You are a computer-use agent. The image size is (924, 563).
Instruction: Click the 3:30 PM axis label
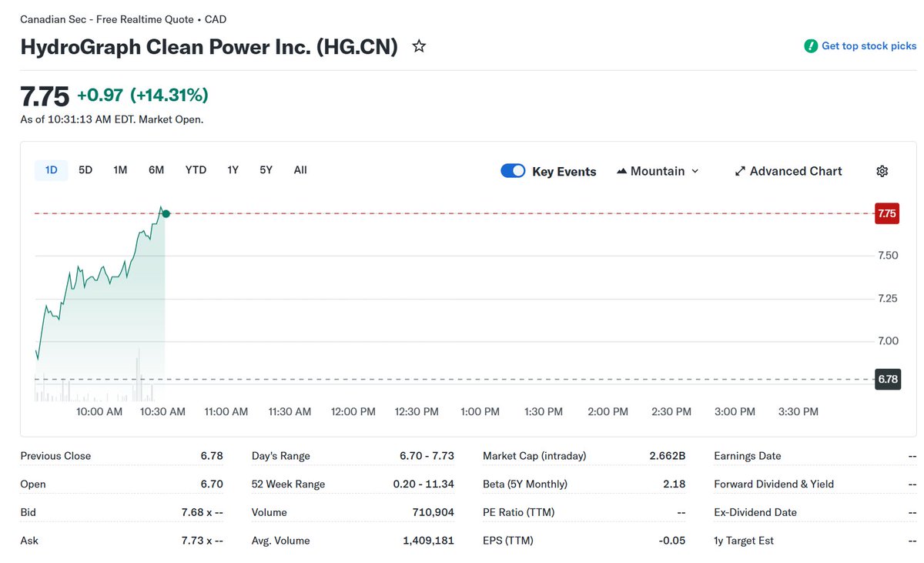coord(798,412)
